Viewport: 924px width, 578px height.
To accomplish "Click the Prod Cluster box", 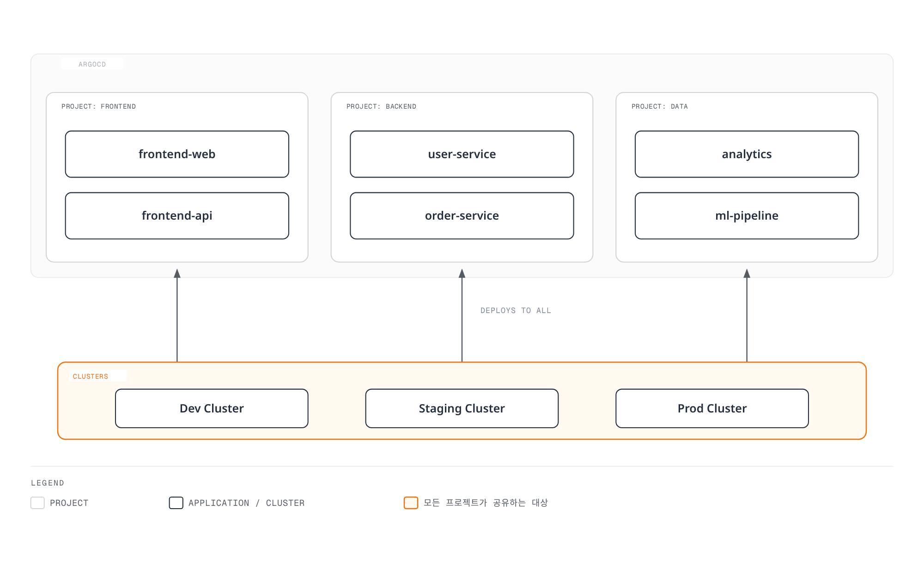I will click(x=712, y=408).
